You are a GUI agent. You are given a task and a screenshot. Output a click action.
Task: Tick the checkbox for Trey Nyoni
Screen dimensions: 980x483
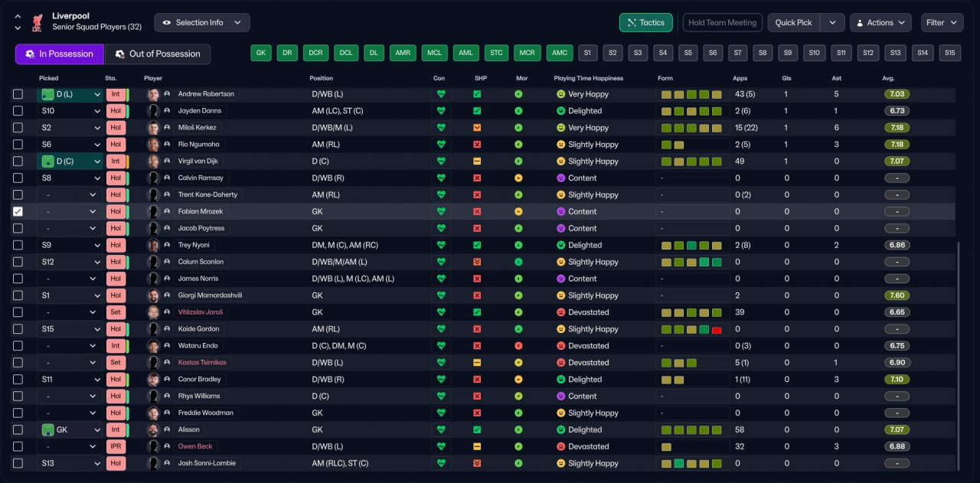tap(18, 246)
